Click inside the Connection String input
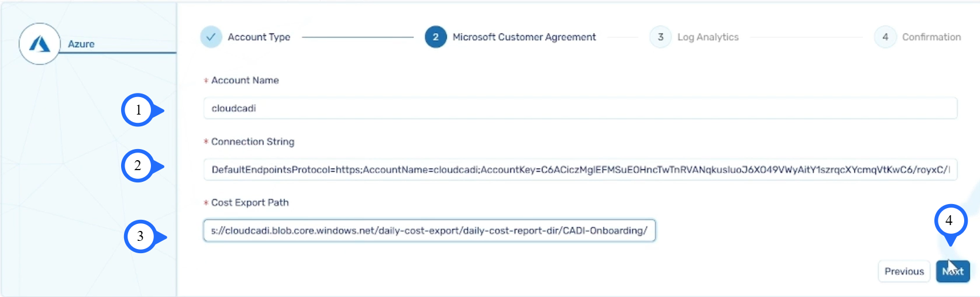This screenshot has width=980, height=297. pyautogui.click(x=579, y=170)
